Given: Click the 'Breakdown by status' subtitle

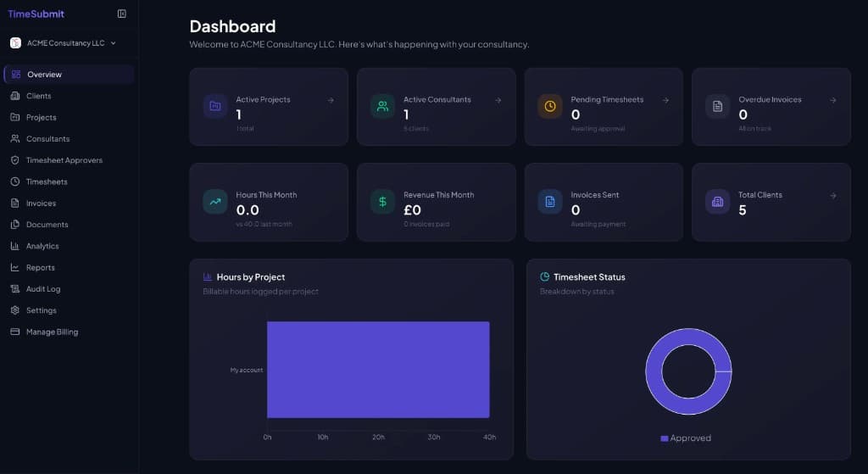Looking at the screenshot, I should click(576, 291).
